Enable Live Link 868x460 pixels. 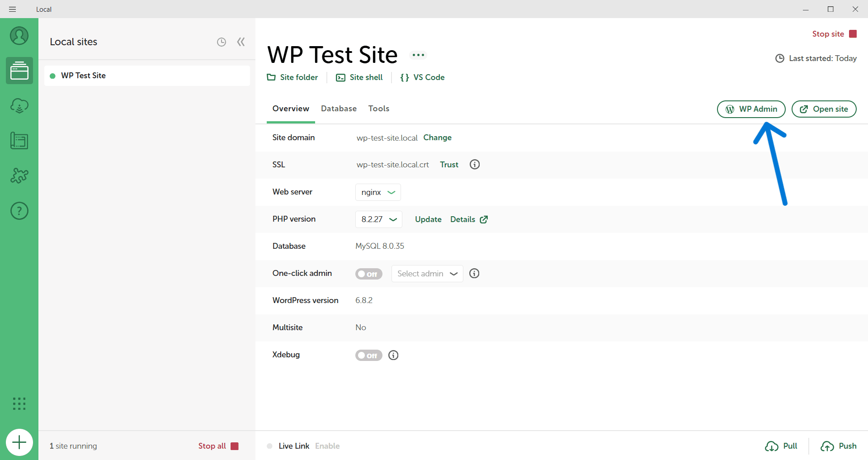point(327,446)
